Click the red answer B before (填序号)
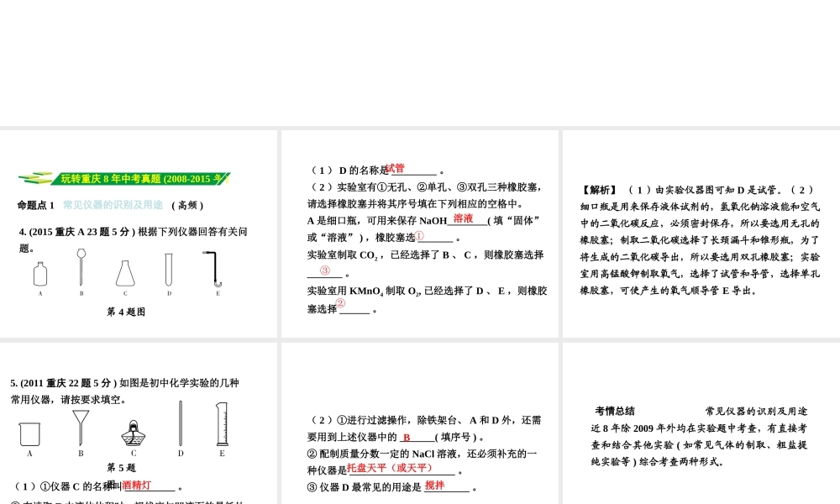The image size is (840, 504). [407, 437]
